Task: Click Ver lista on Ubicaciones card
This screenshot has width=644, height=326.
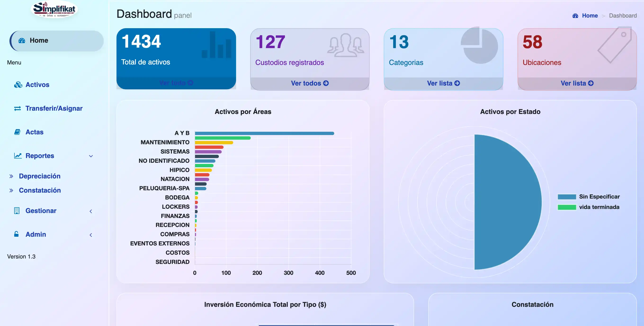Action: (577, 83)
